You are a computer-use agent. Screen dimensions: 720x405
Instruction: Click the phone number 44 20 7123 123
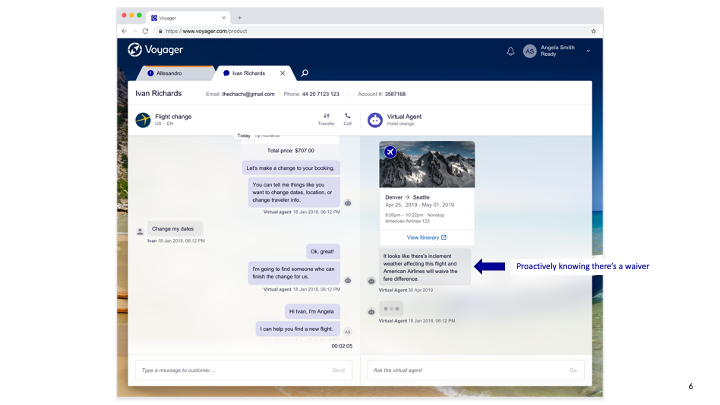[321, 94]
